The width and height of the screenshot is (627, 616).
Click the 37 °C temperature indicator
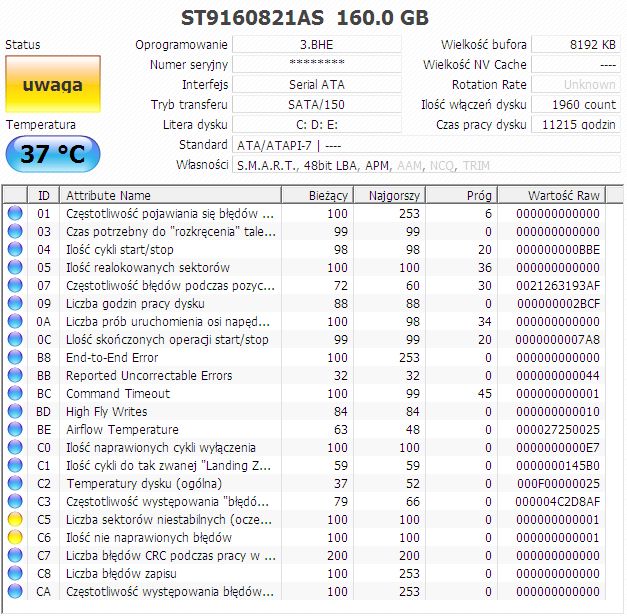53,154
